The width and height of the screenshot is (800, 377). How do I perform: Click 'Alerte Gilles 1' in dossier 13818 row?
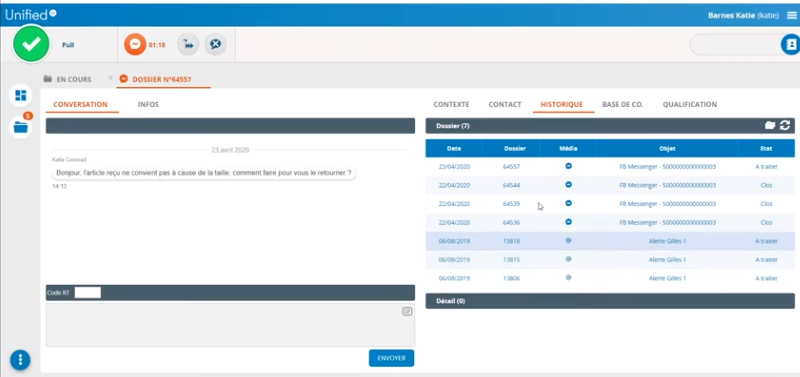(667, 241)
